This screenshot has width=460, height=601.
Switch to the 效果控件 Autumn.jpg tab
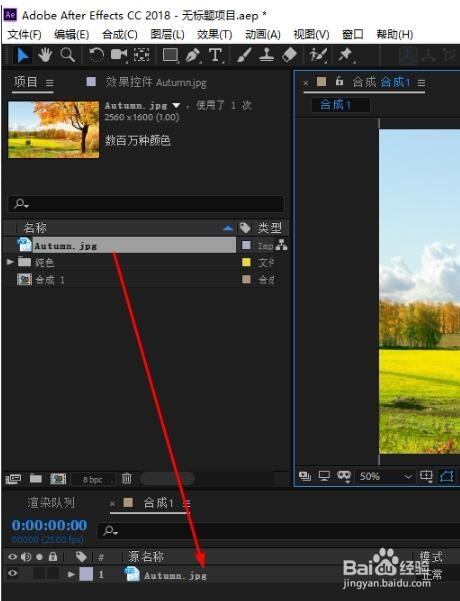coord(156,82)
